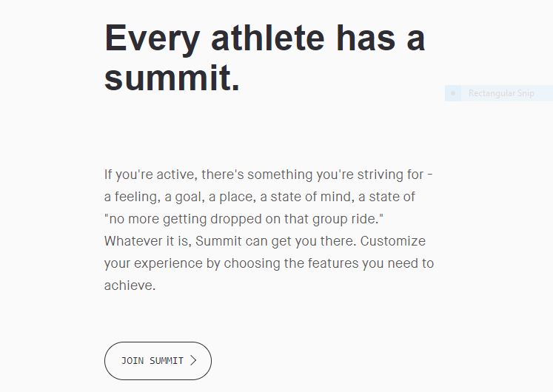
Task: Click the quoted "no more getting dropped" line
Action: point(245,219)
